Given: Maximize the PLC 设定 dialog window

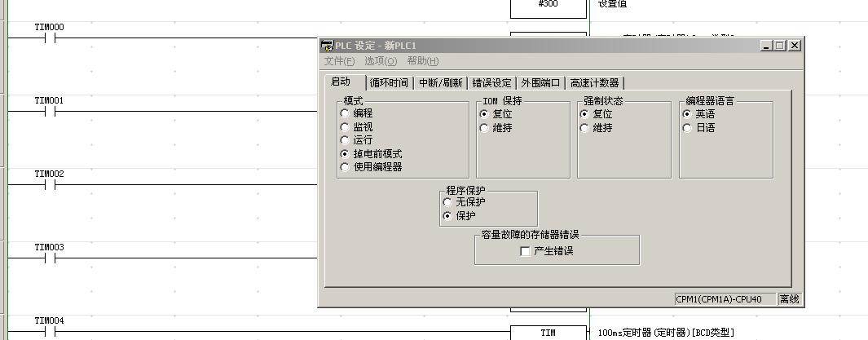Looking at the screenshot, I should pyautogui.click(x=780, y=46).
